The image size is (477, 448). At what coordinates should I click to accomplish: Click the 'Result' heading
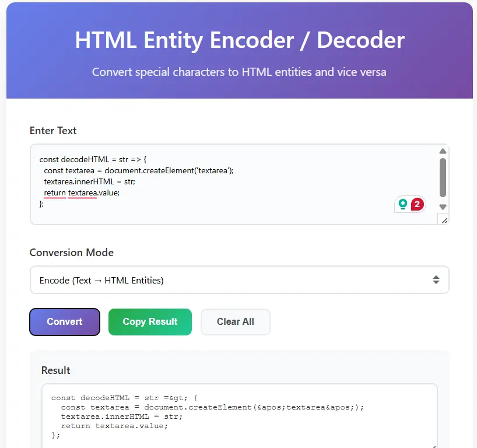55,370
